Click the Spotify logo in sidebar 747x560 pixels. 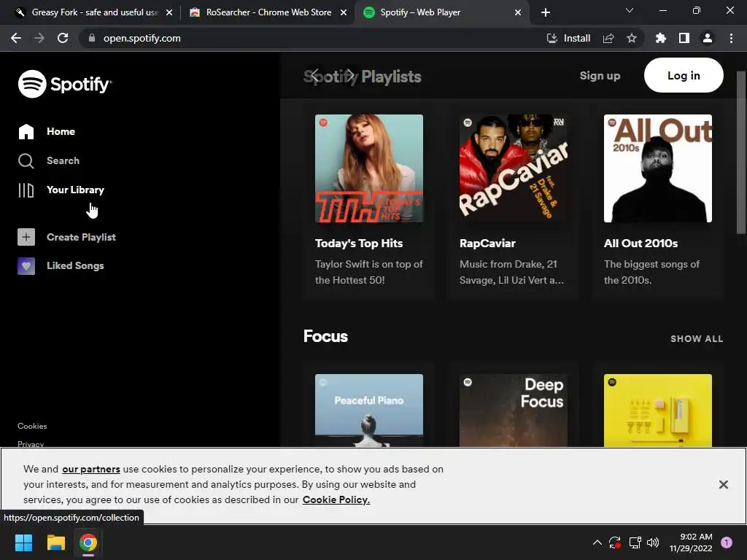[x=64, y=84]
